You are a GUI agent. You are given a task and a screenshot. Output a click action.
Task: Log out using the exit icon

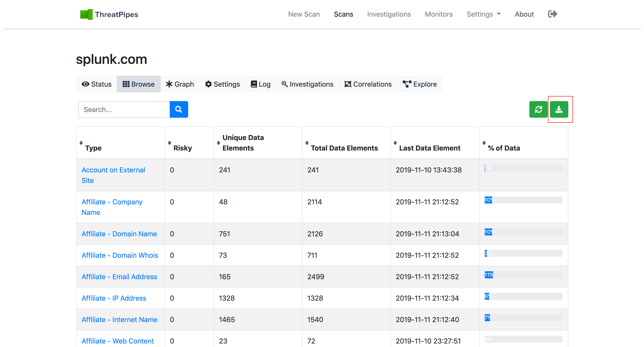click(552, 14)
